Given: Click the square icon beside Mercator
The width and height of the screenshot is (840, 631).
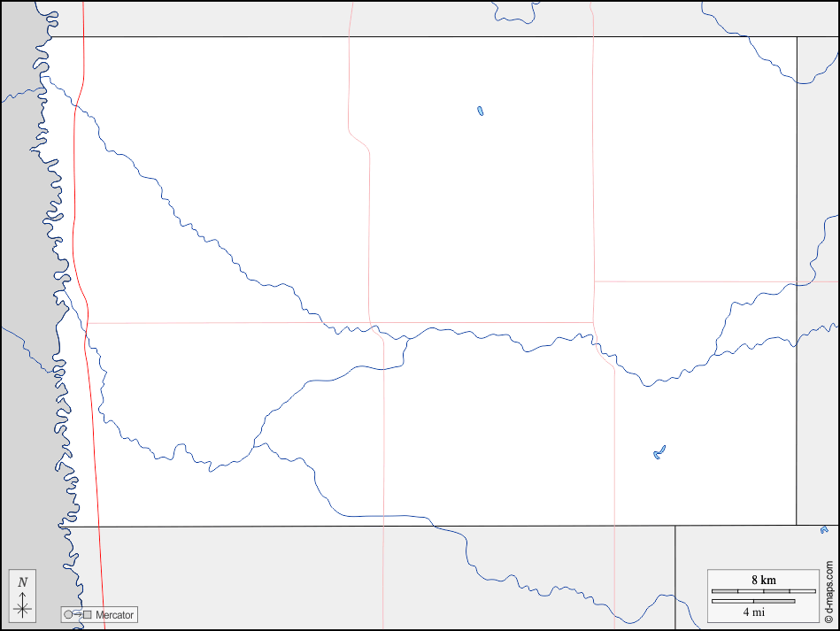Looking at the screenshot, I should pos(88,614).
